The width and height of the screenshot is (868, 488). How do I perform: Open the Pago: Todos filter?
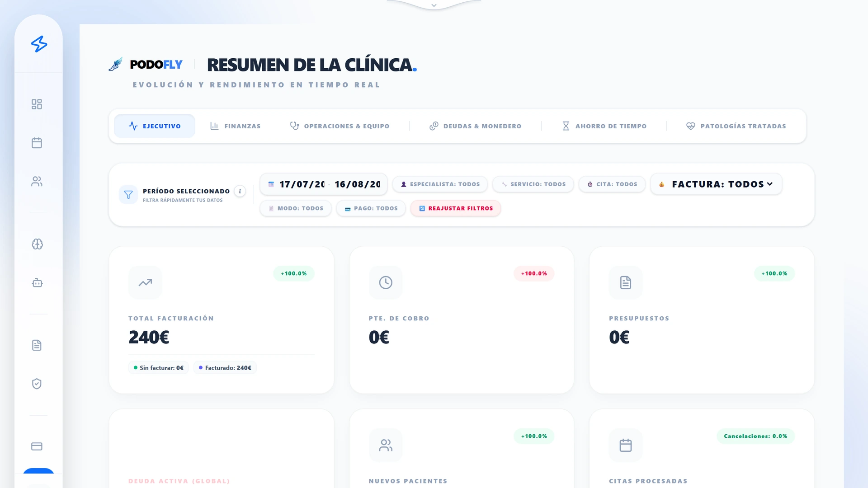[x=371, y=208]
